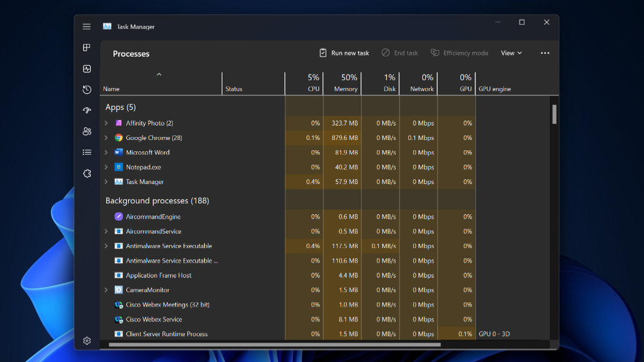Click the horizontal scrollbar at bottom
The image size is (644, 362).
[x=274, y=345]
